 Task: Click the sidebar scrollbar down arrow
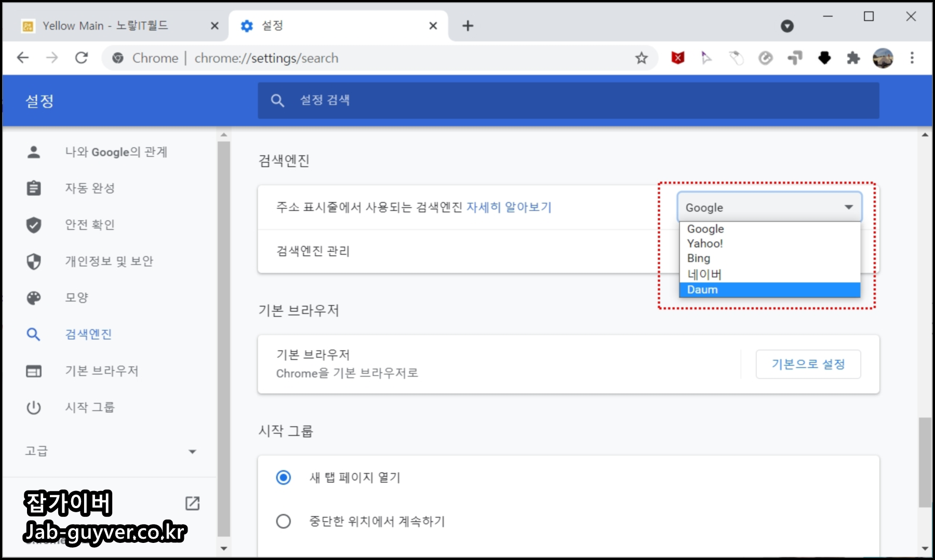(224, 548)
